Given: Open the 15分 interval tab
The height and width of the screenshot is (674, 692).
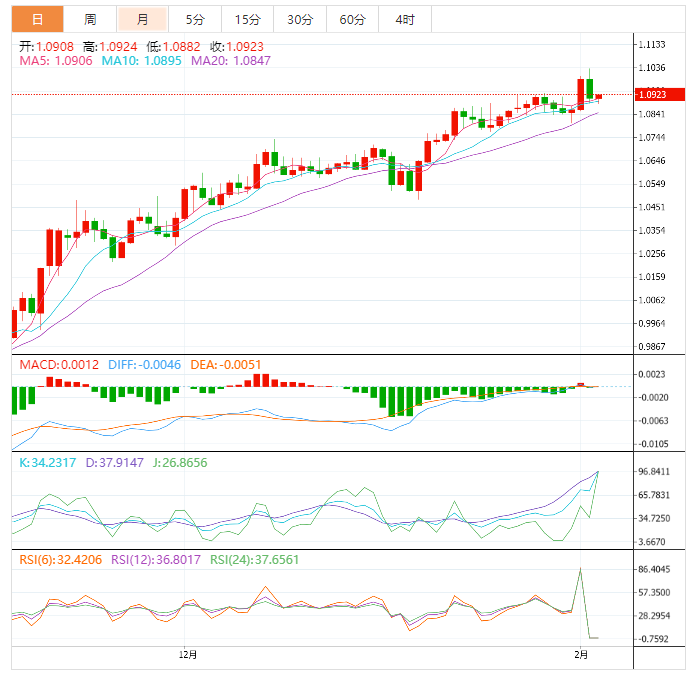Looking at the screenshot, I should pyautogui.click(x=248, y=19).
